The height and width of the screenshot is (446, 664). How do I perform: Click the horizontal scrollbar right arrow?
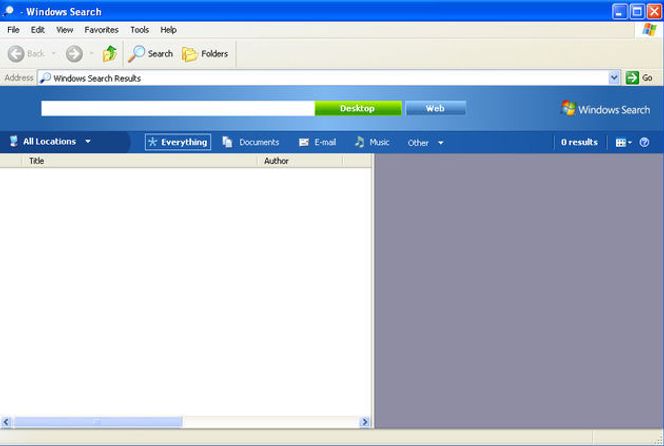(x=364, y=422)
